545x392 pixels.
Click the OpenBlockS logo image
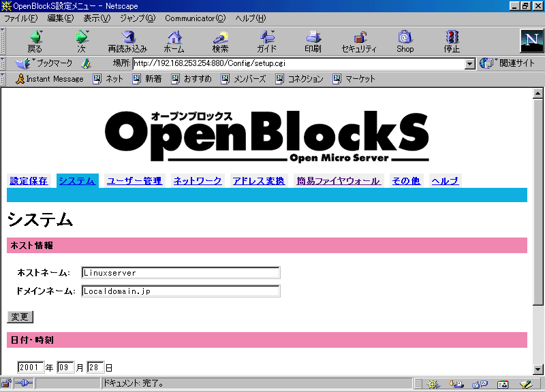tap(266, 136)
